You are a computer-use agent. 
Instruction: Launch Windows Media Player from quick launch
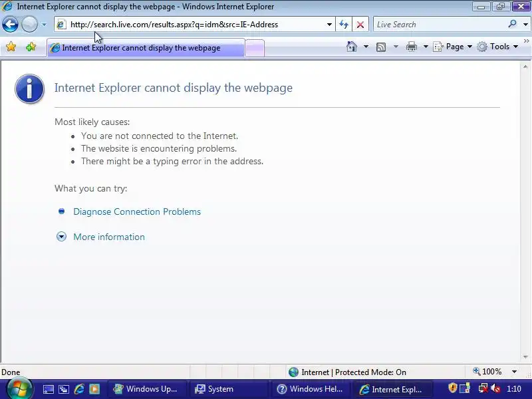pos(94,389)
